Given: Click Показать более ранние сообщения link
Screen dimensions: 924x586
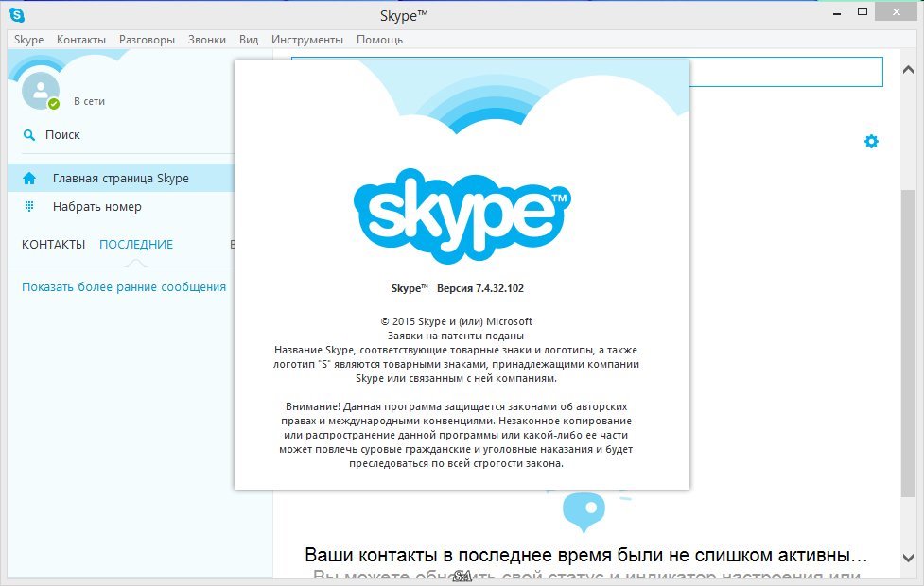Looking at the screenshot, I should [x=124, y=286].
